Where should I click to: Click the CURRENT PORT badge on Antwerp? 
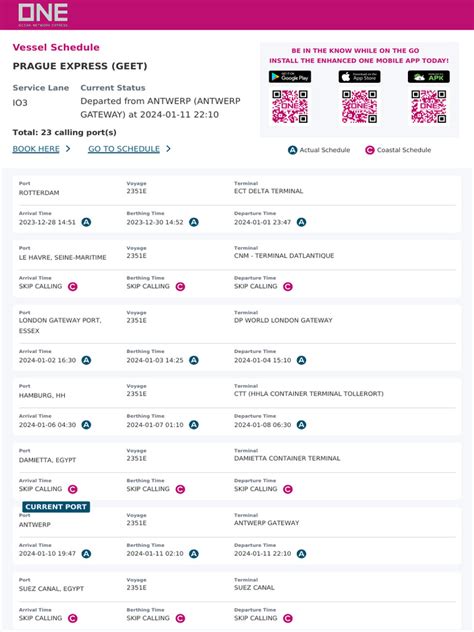pyautogui.click(x=56, y=507)
